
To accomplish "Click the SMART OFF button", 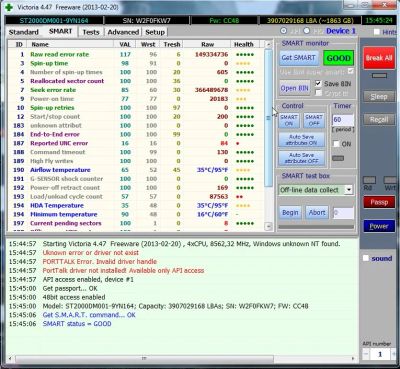I will pyautogui.click(x=314, y=120).
